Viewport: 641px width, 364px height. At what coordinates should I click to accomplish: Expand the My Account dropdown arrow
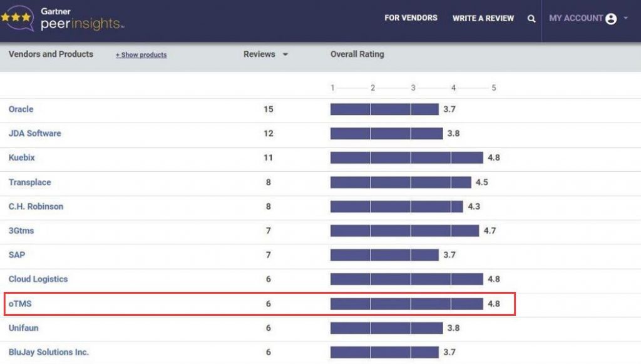(x=626, y=18)
